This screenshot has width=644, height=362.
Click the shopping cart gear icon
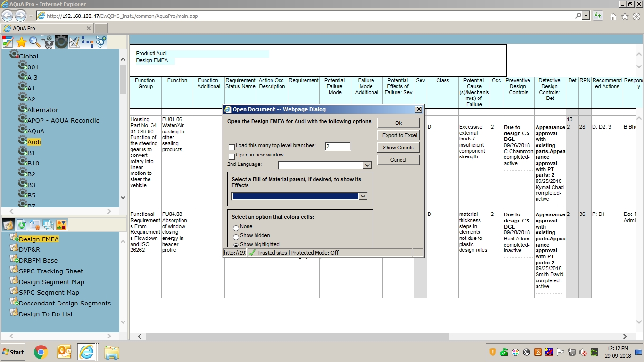[48, 42]
